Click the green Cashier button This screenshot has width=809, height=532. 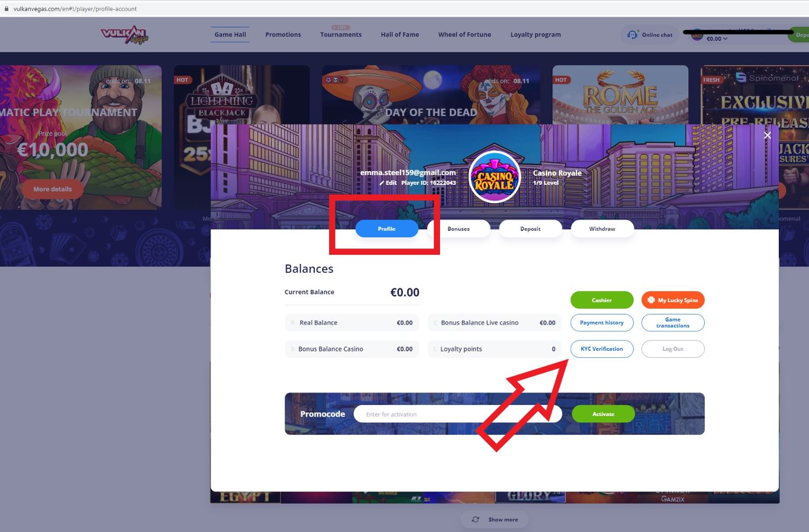coord(602,300)
